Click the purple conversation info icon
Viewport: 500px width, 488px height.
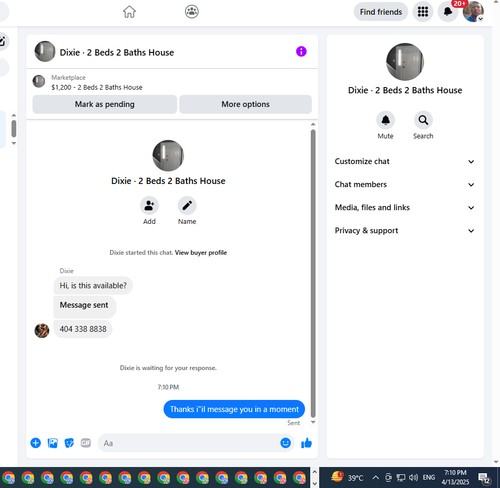[301, 52]
